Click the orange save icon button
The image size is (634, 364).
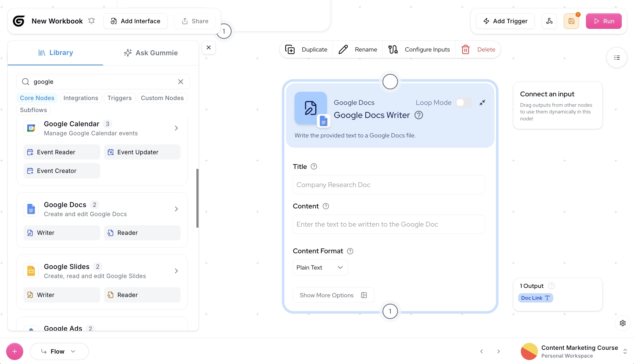(x=571, y=21)
